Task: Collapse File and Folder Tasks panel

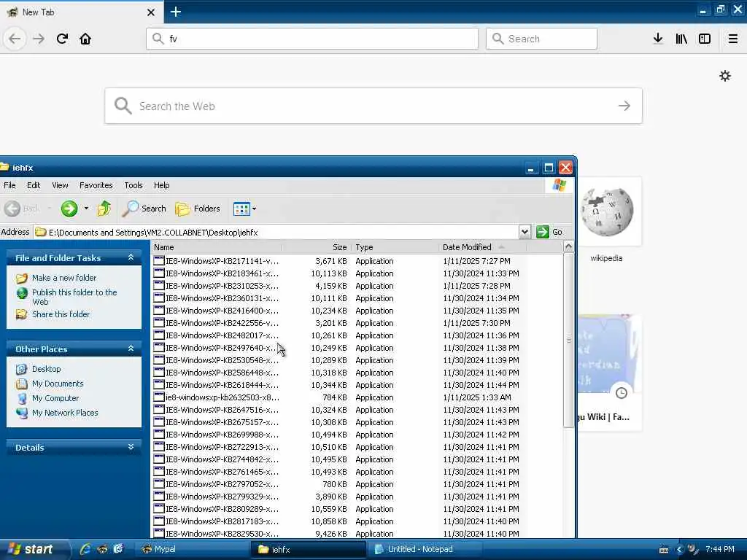Action: (x=131, y=257)
